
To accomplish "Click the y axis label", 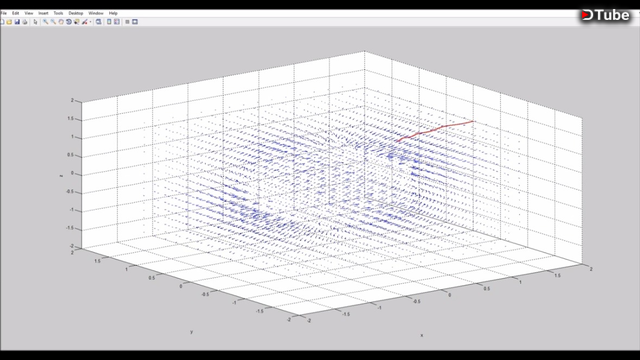I will (x=191, y=331).
